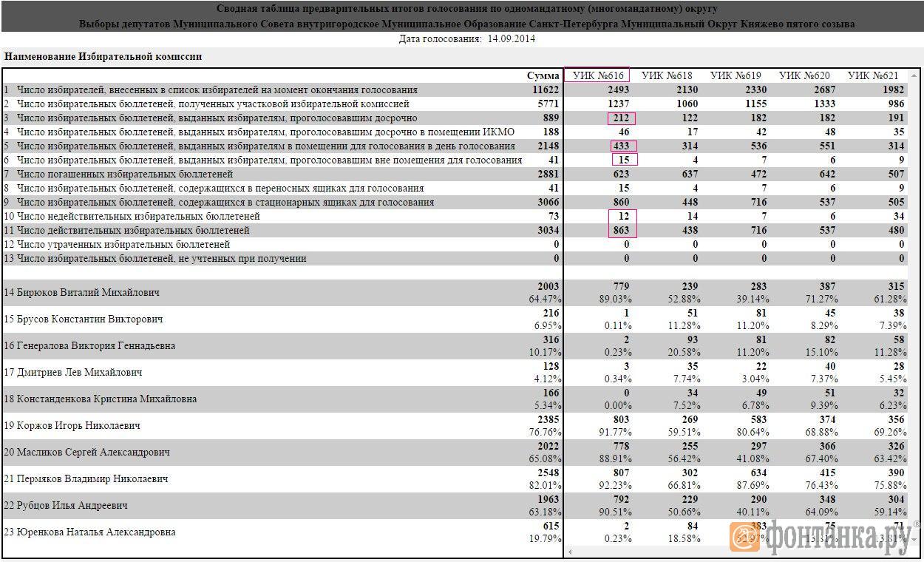Click the value 2493 under УИК №616

617,89
